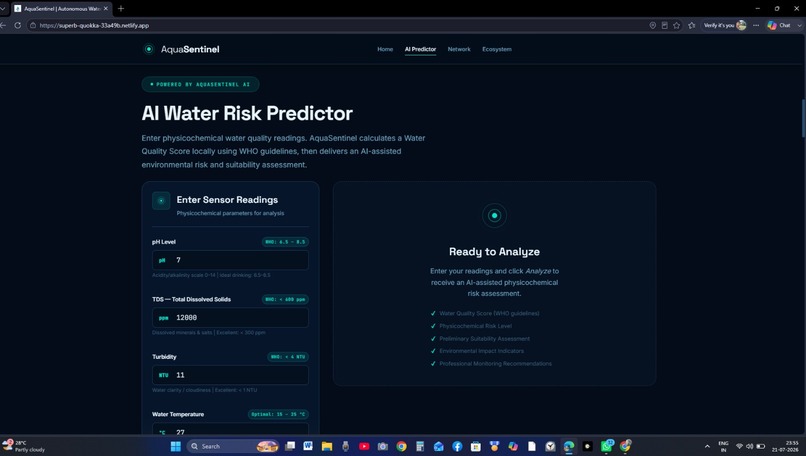Click the 'WHO: 6.5 - 8.5' badge
This screenshot has width=806, height=456.
click(x=285, y=242)
